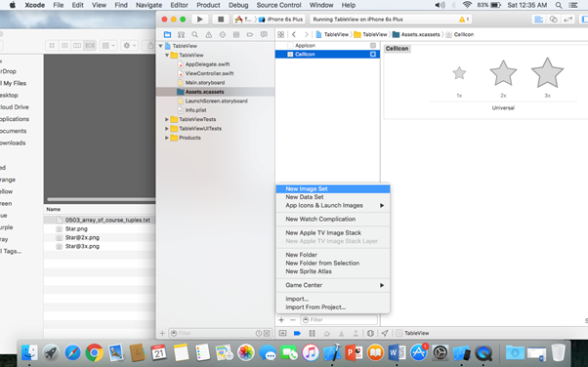The height and width of the screenshot is (367, 588).
Task: Open the Product menu
Action: coord(208,5)
